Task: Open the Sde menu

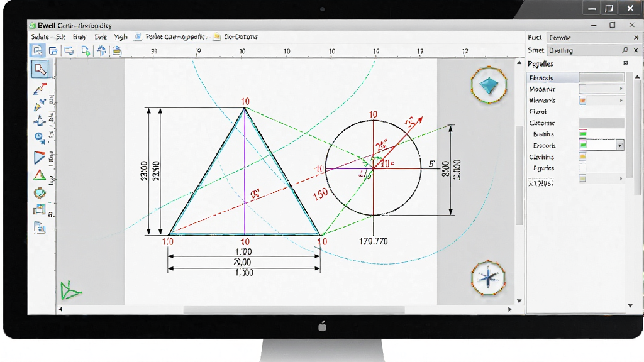Action: point(61,37)
